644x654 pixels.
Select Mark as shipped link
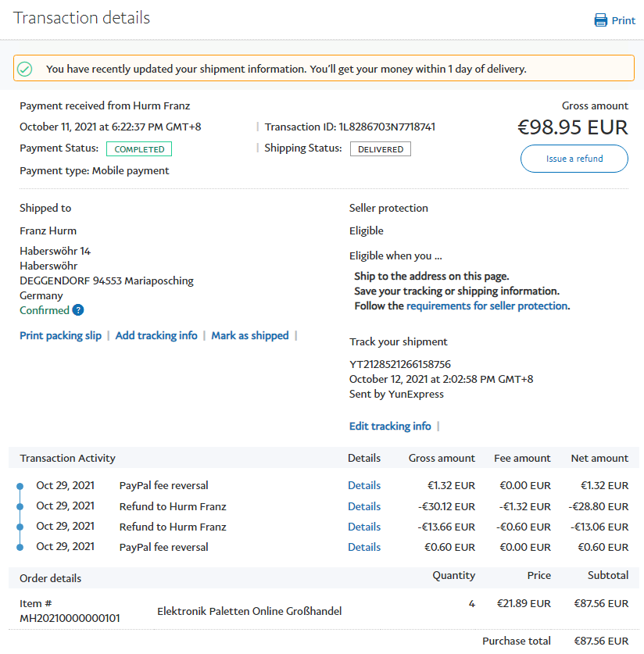[x=250, y=335]
